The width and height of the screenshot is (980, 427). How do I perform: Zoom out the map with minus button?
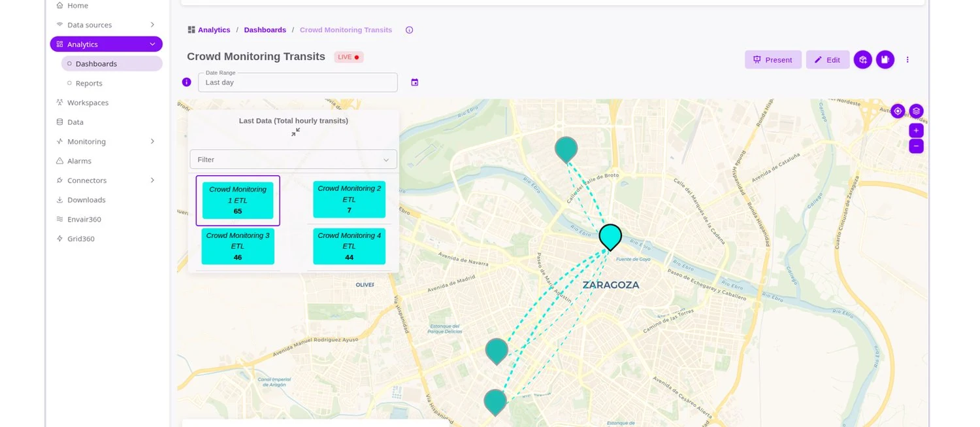[916, 146]
